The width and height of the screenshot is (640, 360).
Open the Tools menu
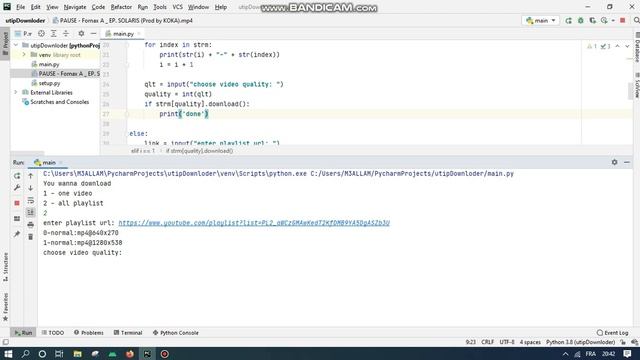pos(160,7)
